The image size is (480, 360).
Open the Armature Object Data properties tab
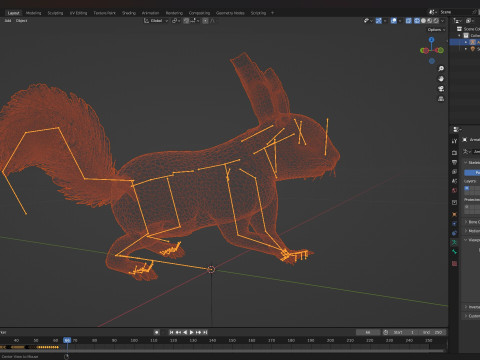coord(454,242)
